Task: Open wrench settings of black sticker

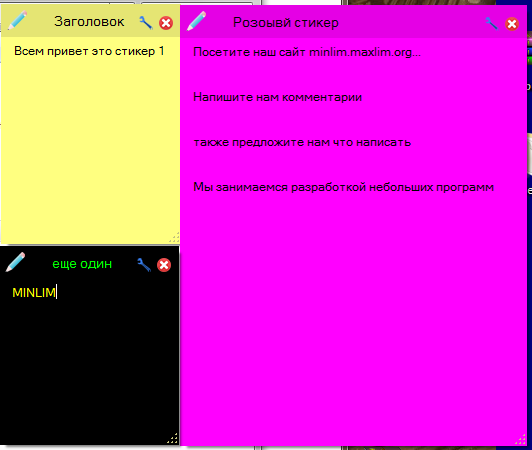Action: [144, 265]
